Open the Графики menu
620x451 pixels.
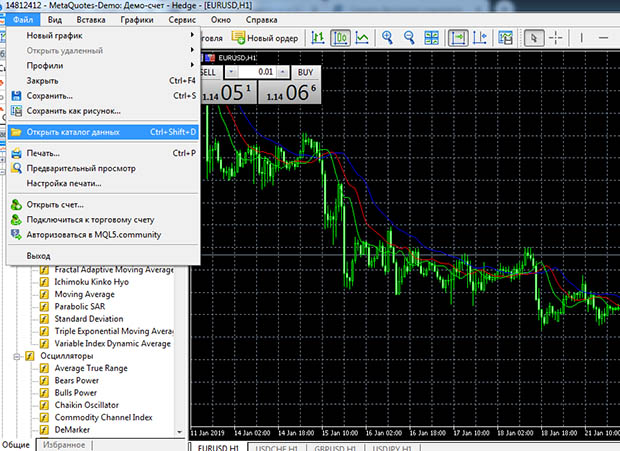[137, 20]
